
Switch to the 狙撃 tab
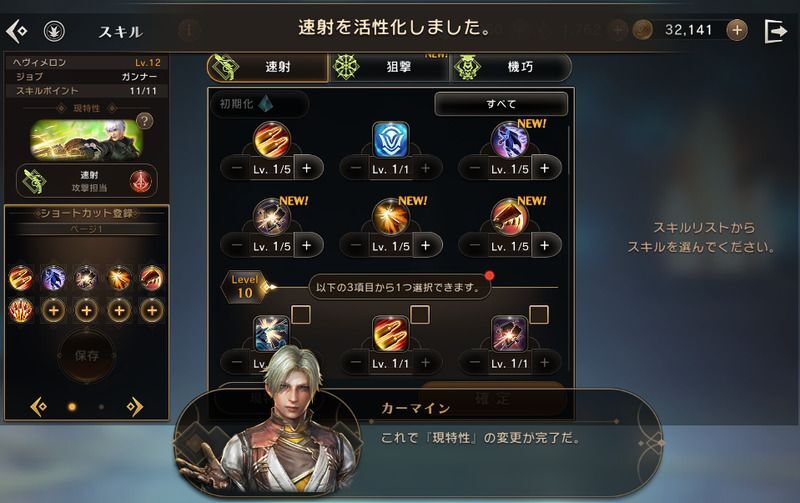(x=389, y=67)
